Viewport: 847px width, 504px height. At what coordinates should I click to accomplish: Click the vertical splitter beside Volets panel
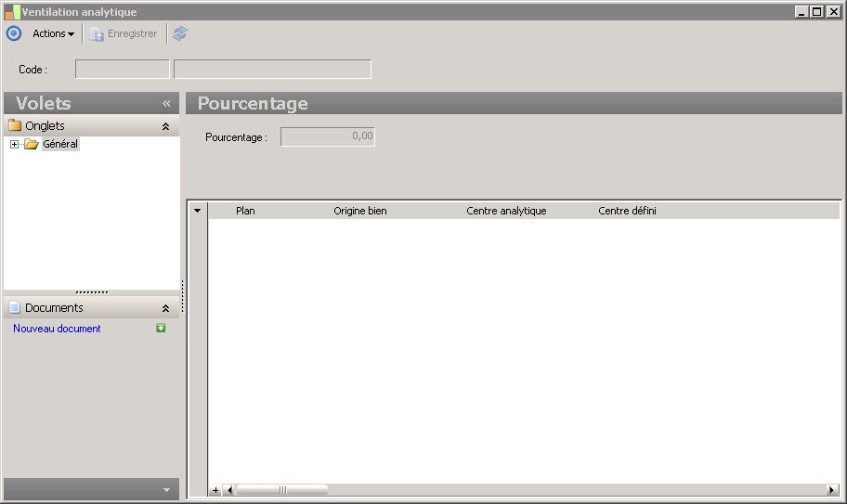(183, 296)
